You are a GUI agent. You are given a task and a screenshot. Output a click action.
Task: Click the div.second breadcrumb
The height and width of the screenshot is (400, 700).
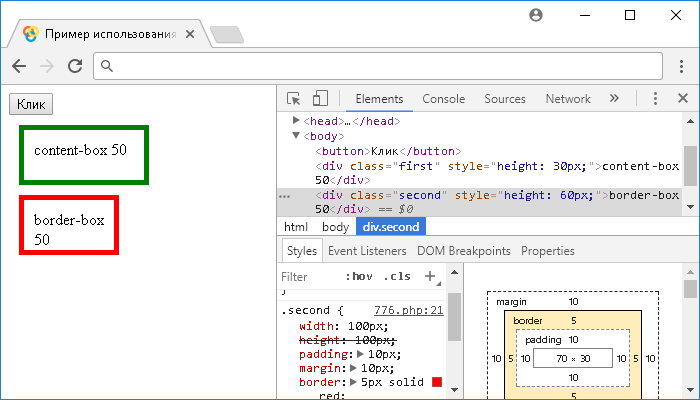click(x=391, y=227)
